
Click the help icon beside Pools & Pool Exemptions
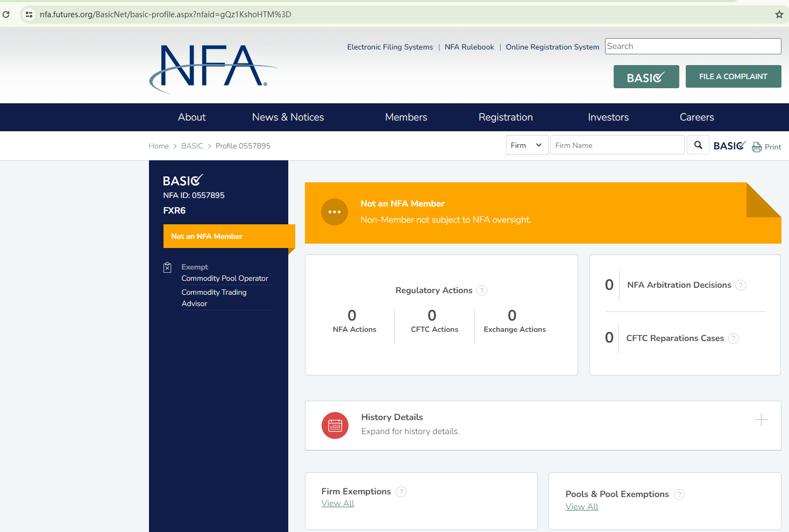click(679, 494)
